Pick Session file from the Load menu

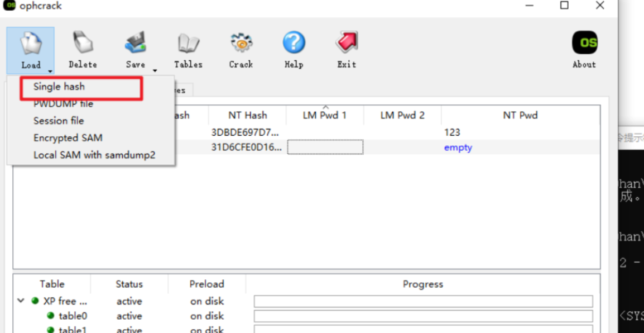(59, 121)
